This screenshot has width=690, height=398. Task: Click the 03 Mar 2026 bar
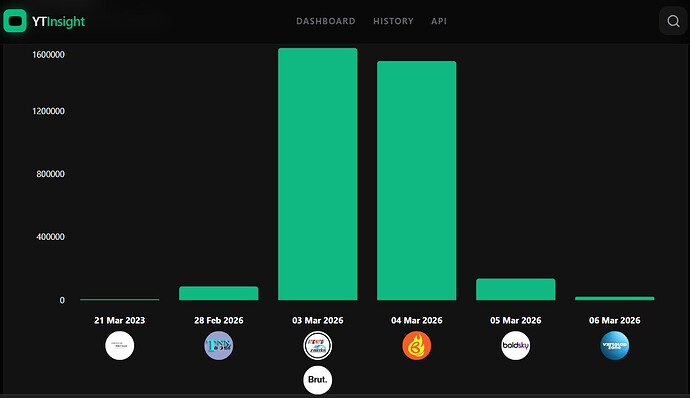[318, 174]
